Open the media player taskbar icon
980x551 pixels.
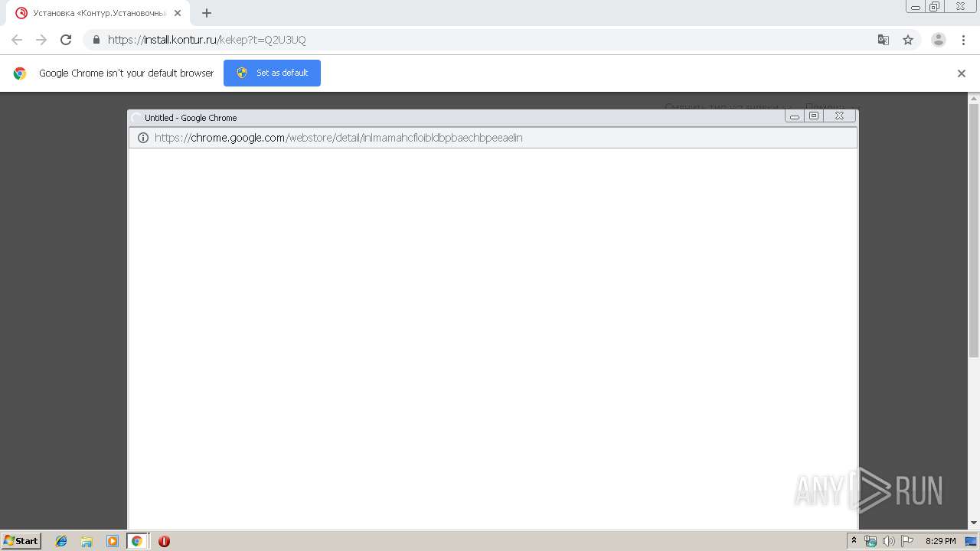tap(112, 541)
